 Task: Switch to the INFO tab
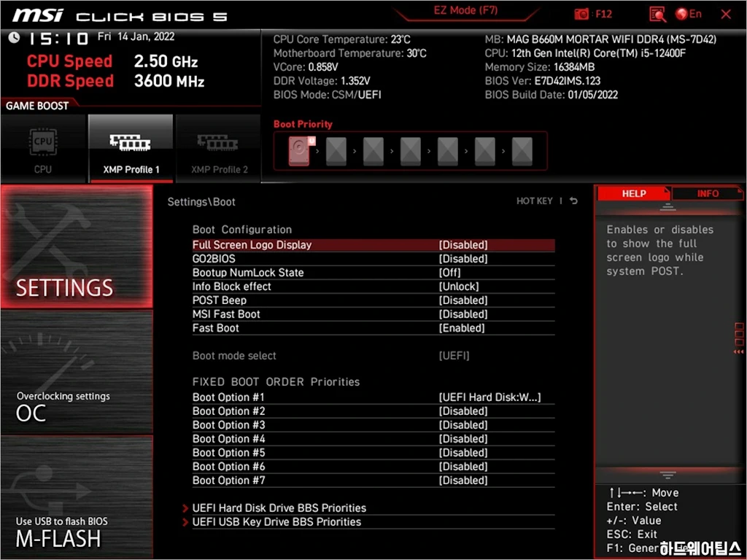[708, 193]
